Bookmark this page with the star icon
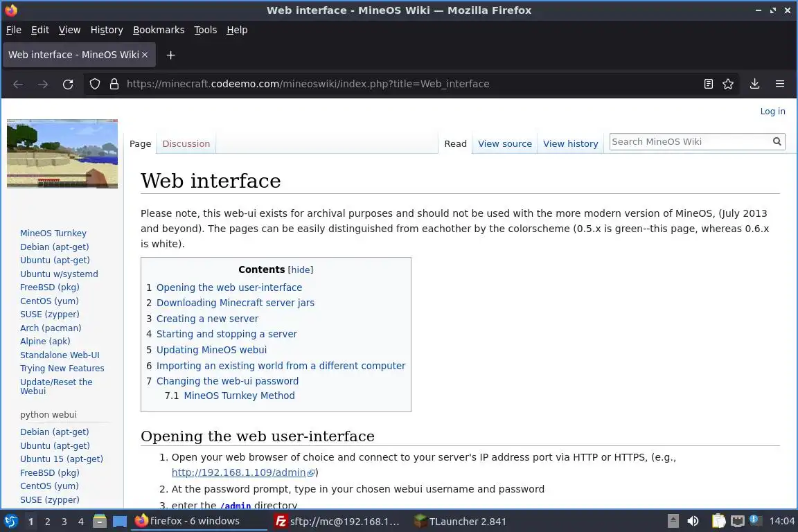 coord(728,84)
